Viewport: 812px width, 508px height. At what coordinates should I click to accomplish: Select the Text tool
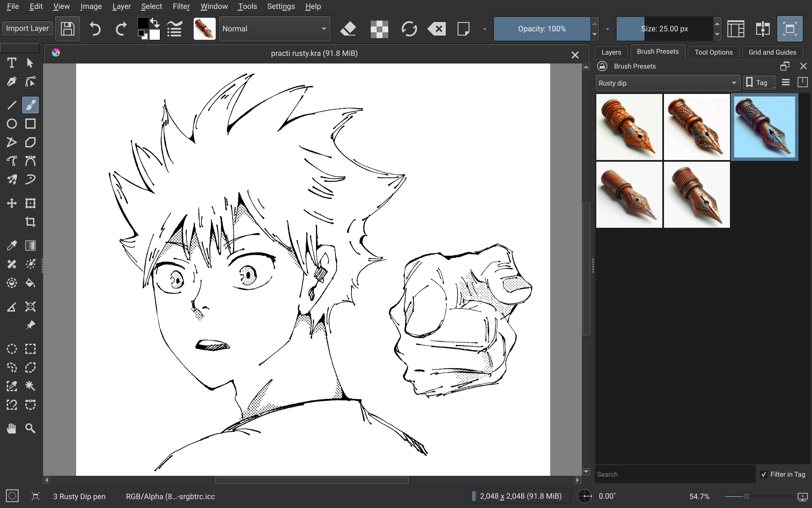[11, 63]
